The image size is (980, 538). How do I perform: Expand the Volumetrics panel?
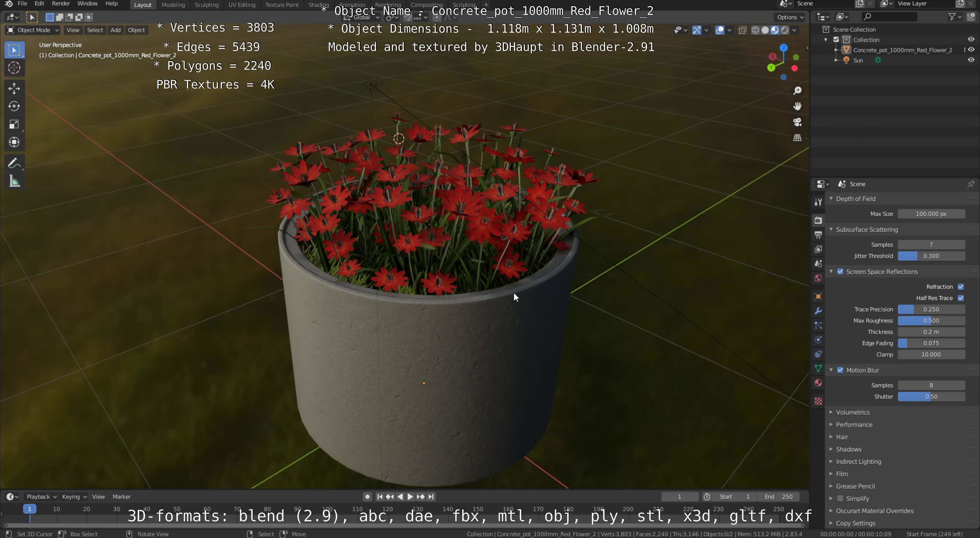853,412
